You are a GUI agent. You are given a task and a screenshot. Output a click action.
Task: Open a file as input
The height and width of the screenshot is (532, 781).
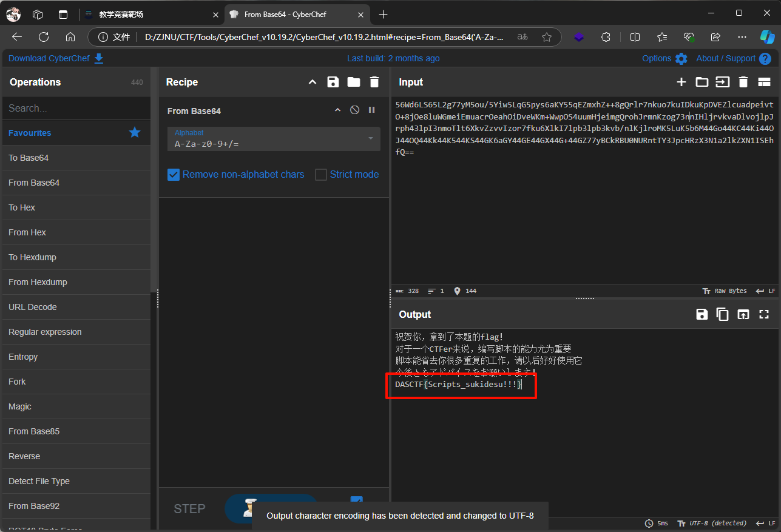(x=722, y=82)
